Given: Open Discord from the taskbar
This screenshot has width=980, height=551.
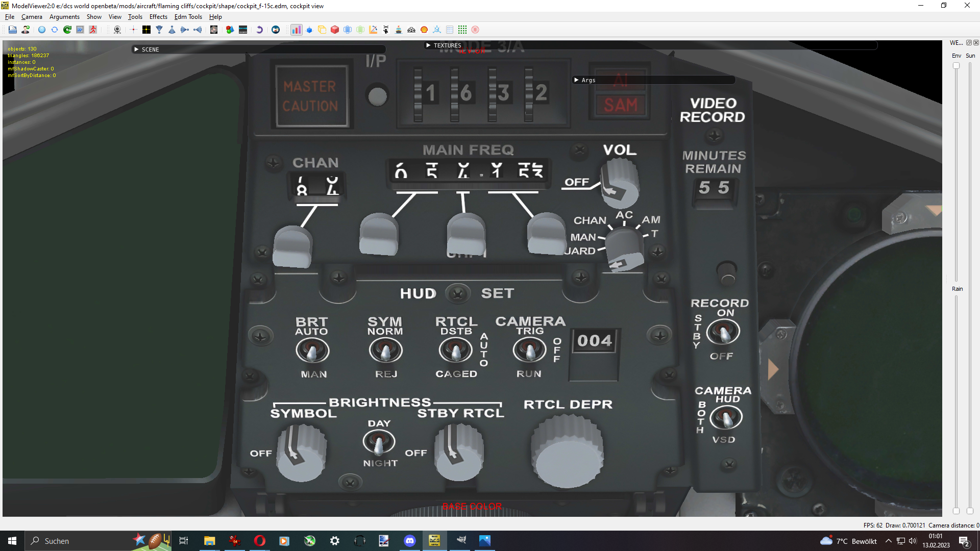Looking at the screenshot, I should point(410,541).
